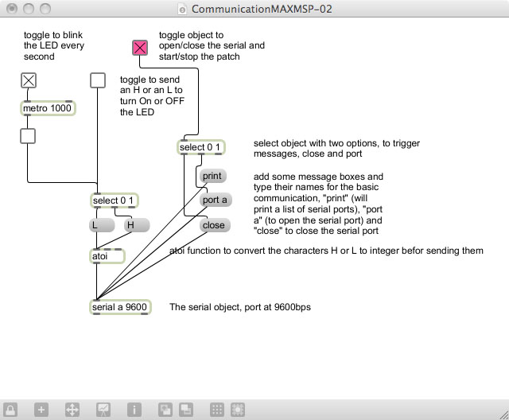Toggle the H or L send toggle
The height and width of the screenshot is (420, 509).
(x=98, y=80)
